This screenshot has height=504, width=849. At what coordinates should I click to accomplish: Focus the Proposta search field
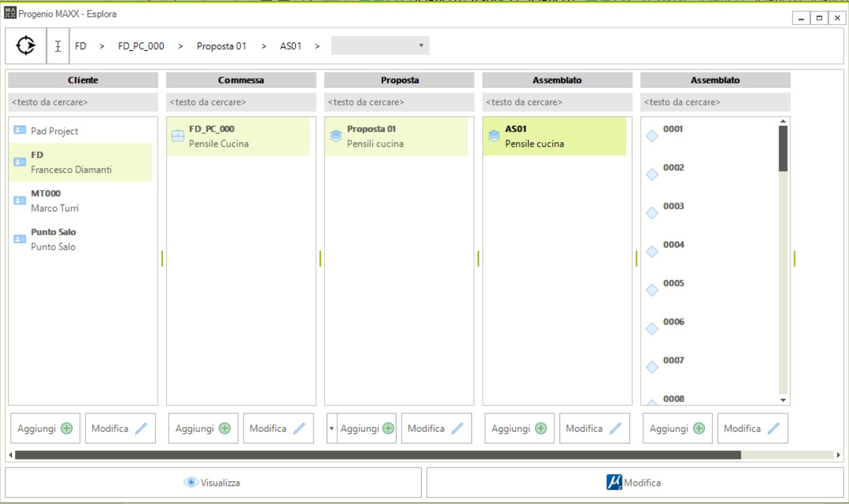pyautogui.click(x=399, y=102)
